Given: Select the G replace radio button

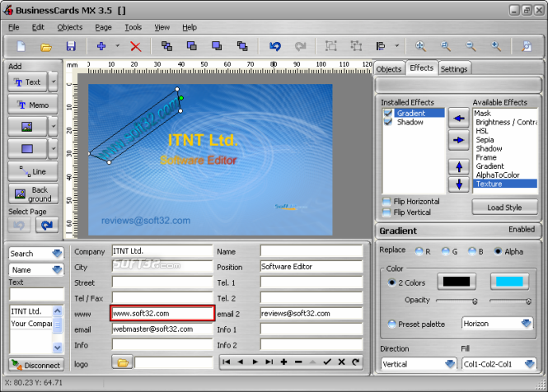Looking at the screenshot, I should [445, 251].
